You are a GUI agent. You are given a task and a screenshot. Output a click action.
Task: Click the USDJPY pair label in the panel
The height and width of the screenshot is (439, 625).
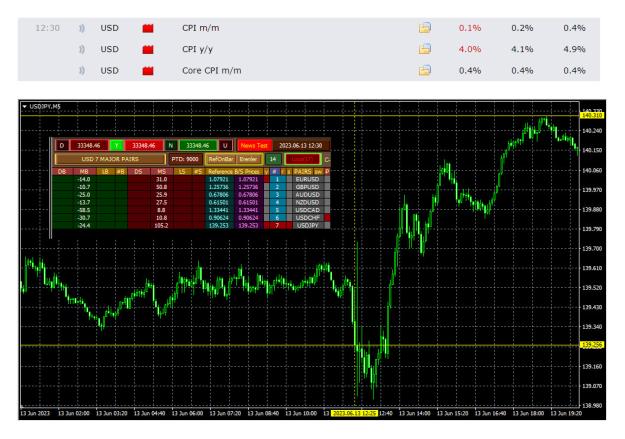coord(307,226)
